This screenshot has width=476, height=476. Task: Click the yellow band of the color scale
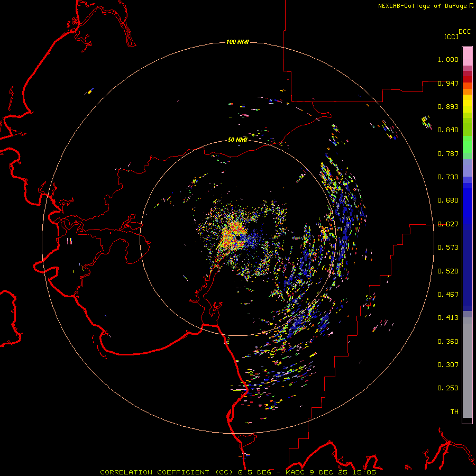click(x=467, y=104)
